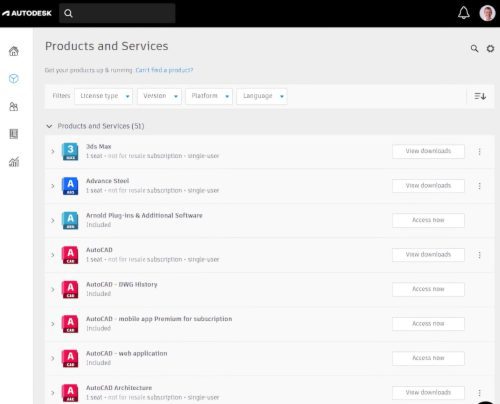Open more options for AutoCAD Architecture
The image size is (500, 404).
click(x=479, y=393)
